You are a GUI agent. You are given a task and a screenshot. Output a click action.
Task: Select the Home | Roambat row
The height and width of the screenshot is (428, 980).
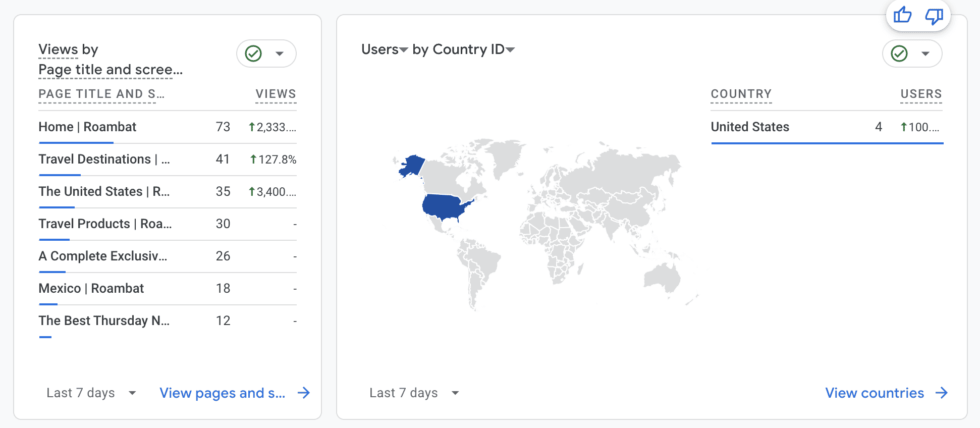pos(168,127)
